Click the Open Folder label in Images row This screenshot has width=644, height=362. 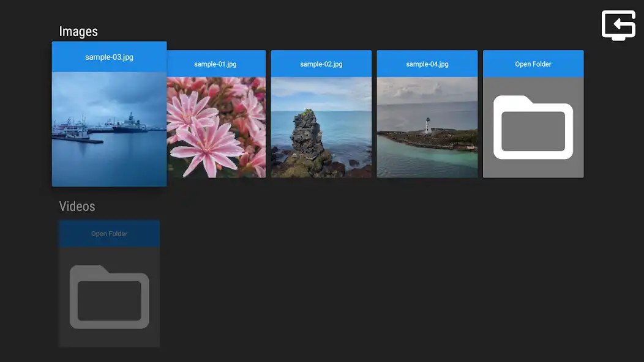click(533, 64)
